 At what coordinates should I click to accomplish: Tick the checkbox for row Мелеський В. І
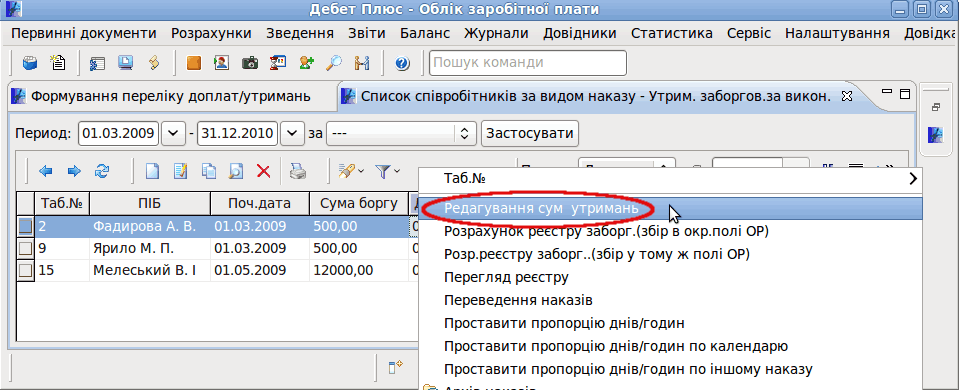(x=25, y=270)
